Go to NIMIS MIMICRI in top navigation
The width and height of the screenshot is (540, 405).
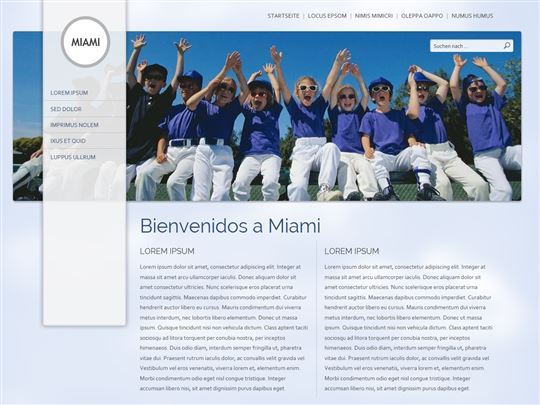tap(374, 16)
